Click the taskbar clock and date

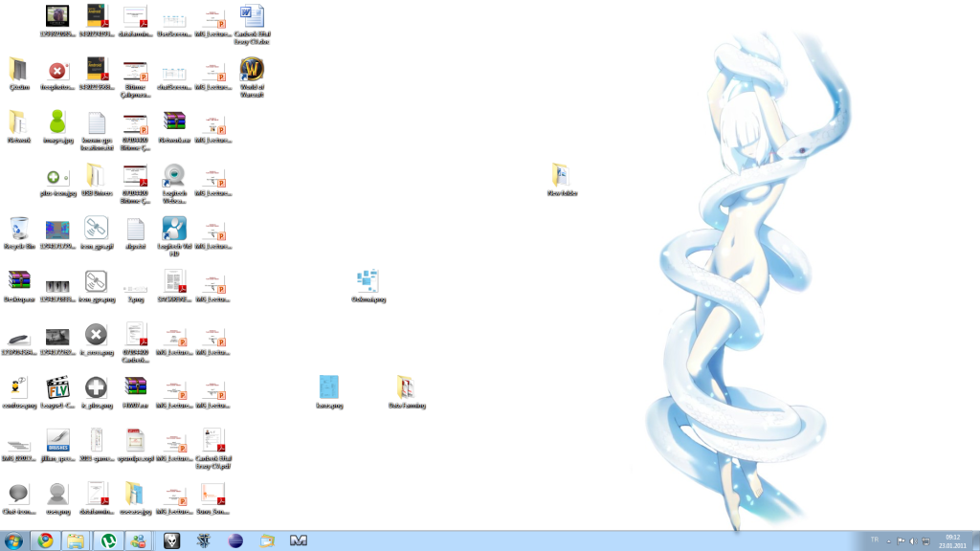point(951,540)
